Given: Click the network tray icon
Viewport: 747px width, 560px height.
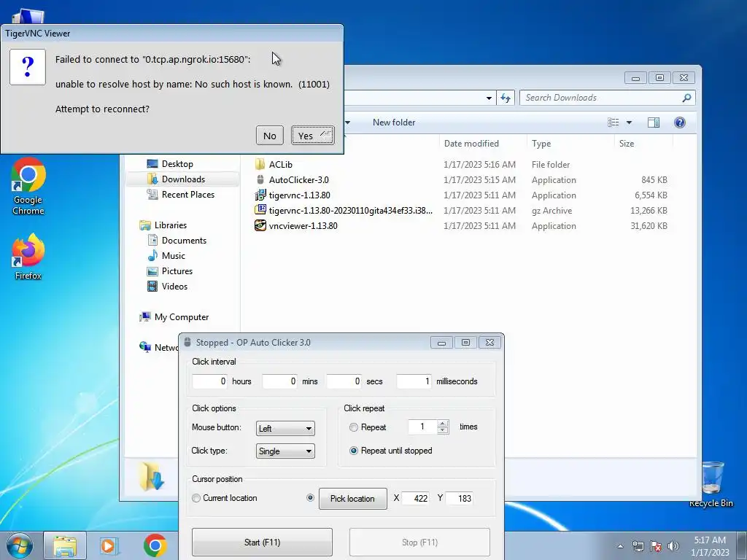Looking at the screenshot, I should pyautogui.click(x=638, y=546).
